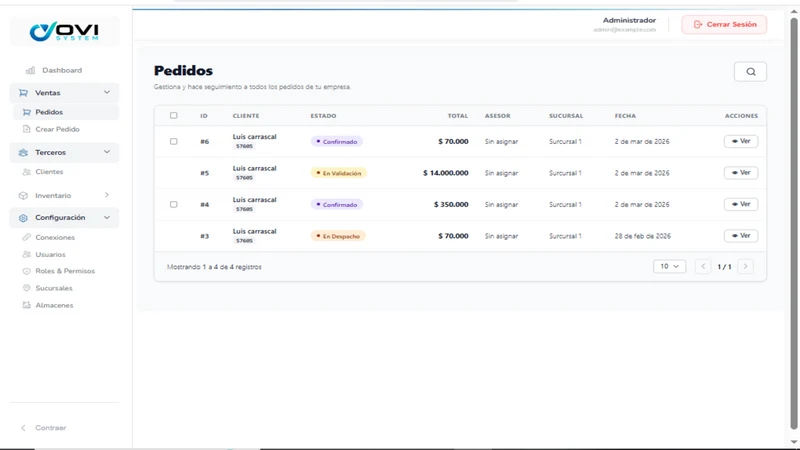
Task: Collapse the Configuración section chevron
Action: click(x=107, y=217)
